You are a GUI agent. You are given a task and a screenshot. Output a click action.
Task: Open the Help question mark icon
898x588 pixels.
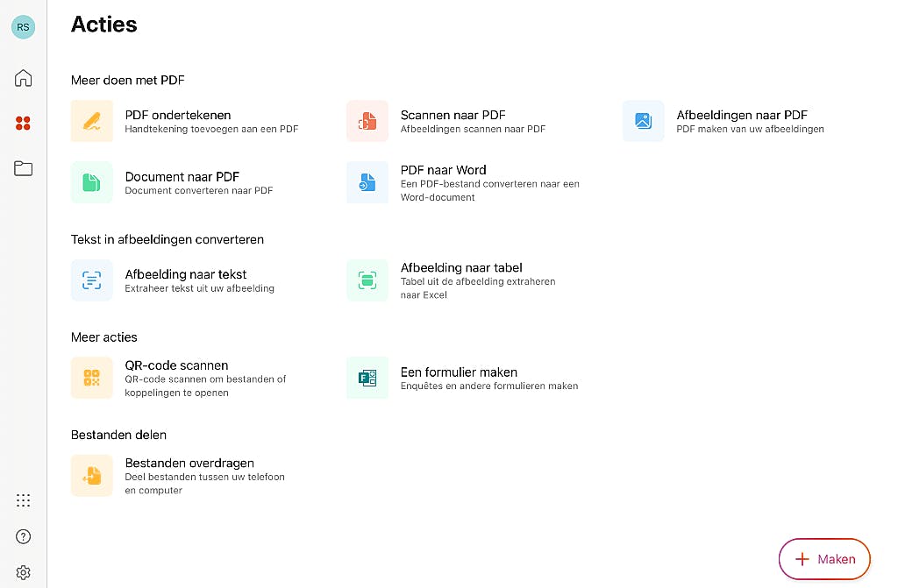[24, 536]
